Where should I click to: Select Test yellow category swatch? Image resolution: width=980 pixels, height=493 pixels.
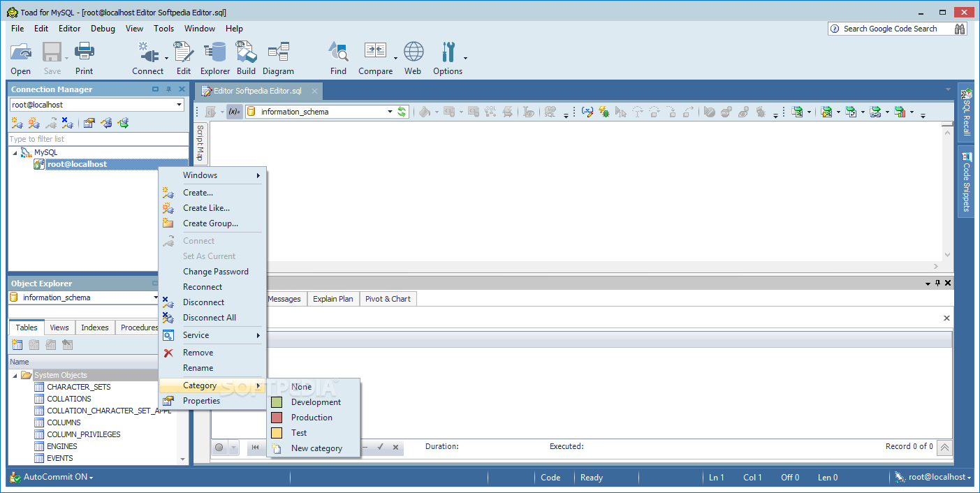pyautogui.click(x=277, y=433)
